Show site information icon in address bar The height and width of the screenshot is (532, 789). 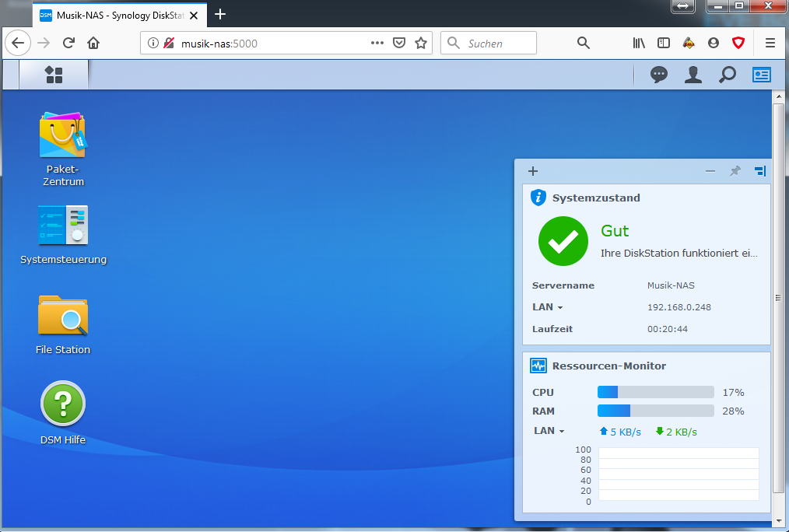(x=153, y=44)
